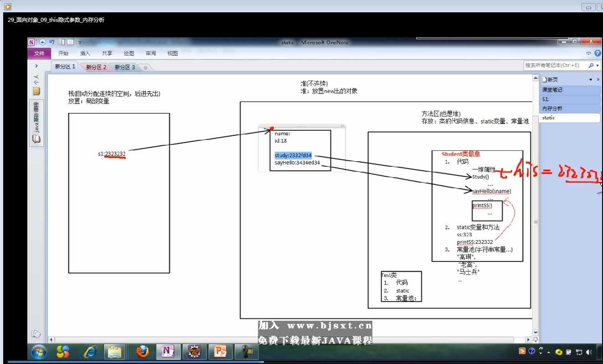The image size is (603, 364).
Task: Click the OneNote app icon in title bar
Action: click(31, 42)
